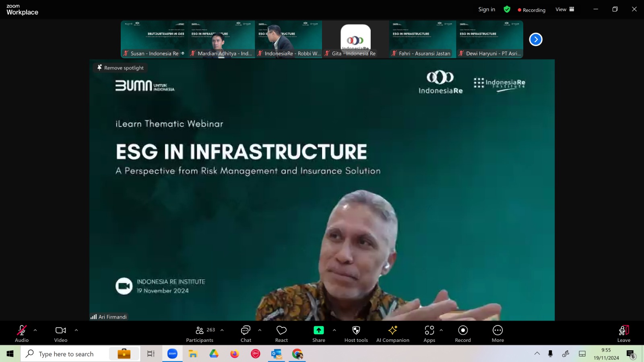Unmute the microphone with the Audio button

(x=22, y=333)
